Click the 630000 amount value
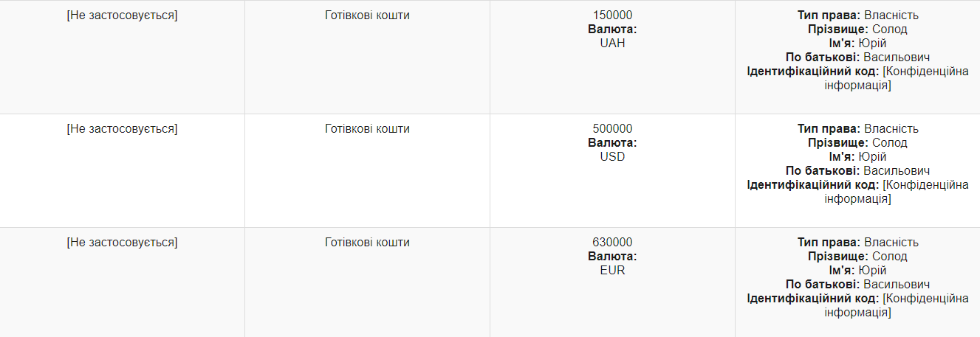980x337 pixels. (612, 242)
